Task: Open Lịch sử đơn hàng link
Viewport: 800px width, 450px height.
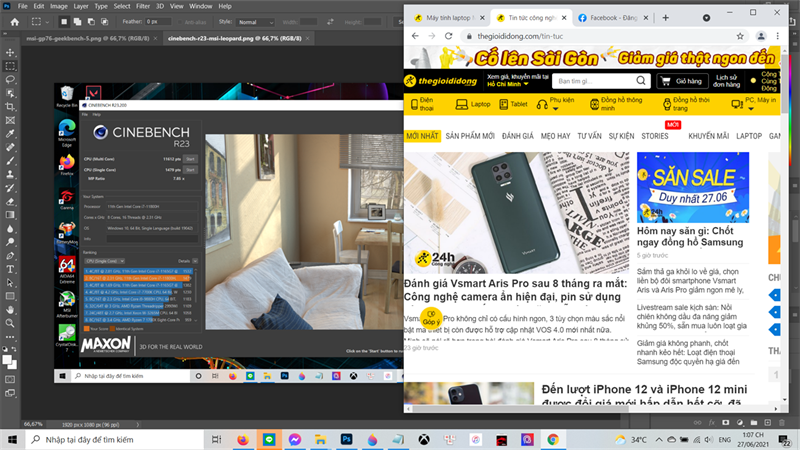Action: [726, 81]
